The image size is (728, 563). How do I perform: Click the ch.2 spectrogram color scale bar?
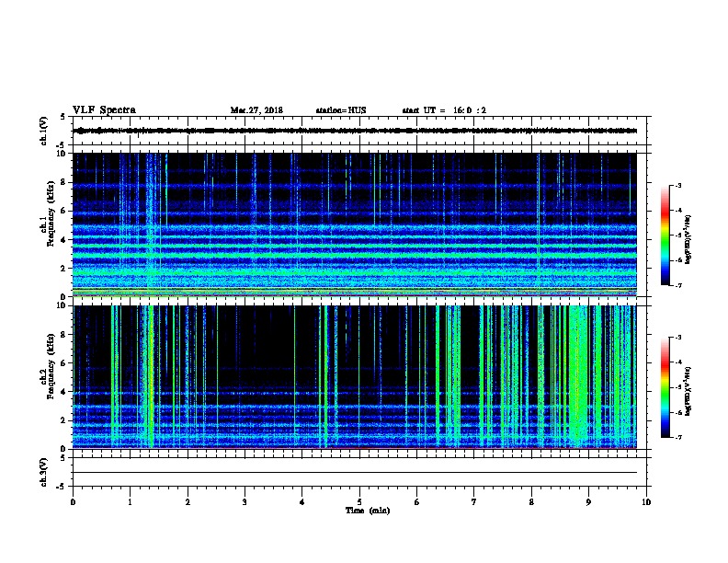pyautogui.click(x=665, y=387)
